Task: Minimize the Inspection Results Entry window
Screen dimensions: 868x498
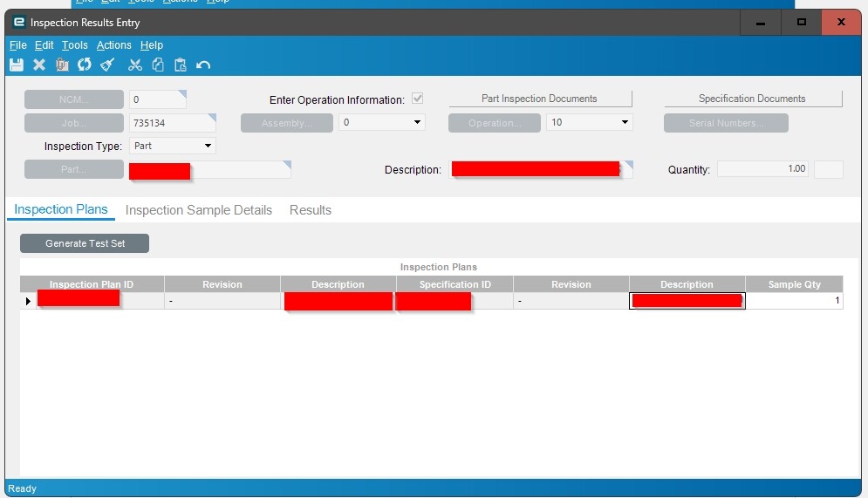Action: pos(761,23)
